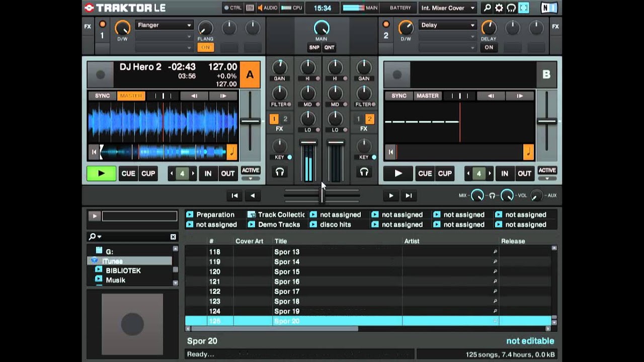Select track row Spor 17
The image size is (644, 362).
point(368,292)
